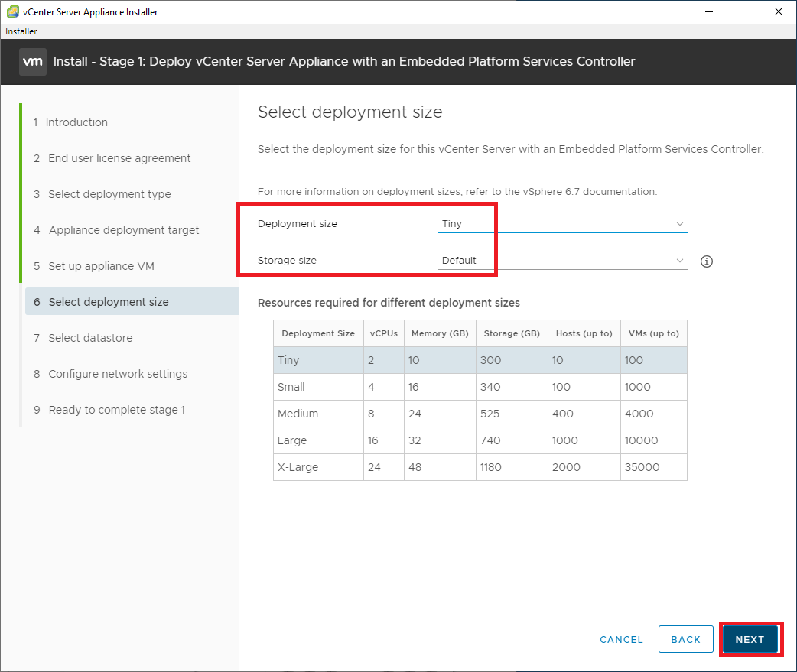The image size is (797, 672).
Task: Select the Select datastore step
Action: pyautogui.click(x=90, y=338)
